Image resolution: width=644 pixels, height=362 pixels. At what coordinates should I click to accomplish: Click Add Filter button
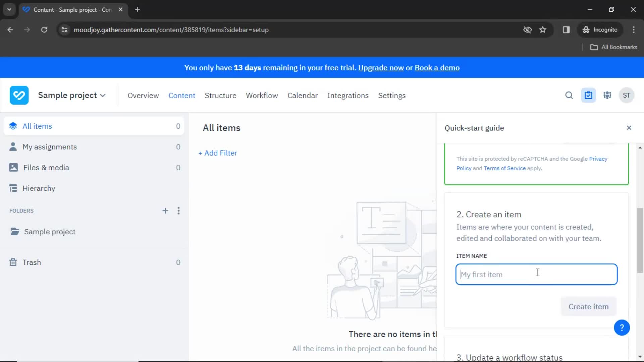218,153
